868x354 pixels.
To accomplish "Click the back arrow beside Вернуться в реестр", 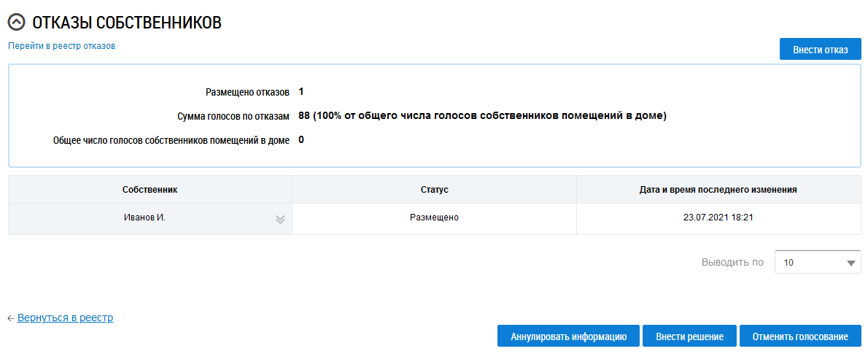I will (11, 318).
